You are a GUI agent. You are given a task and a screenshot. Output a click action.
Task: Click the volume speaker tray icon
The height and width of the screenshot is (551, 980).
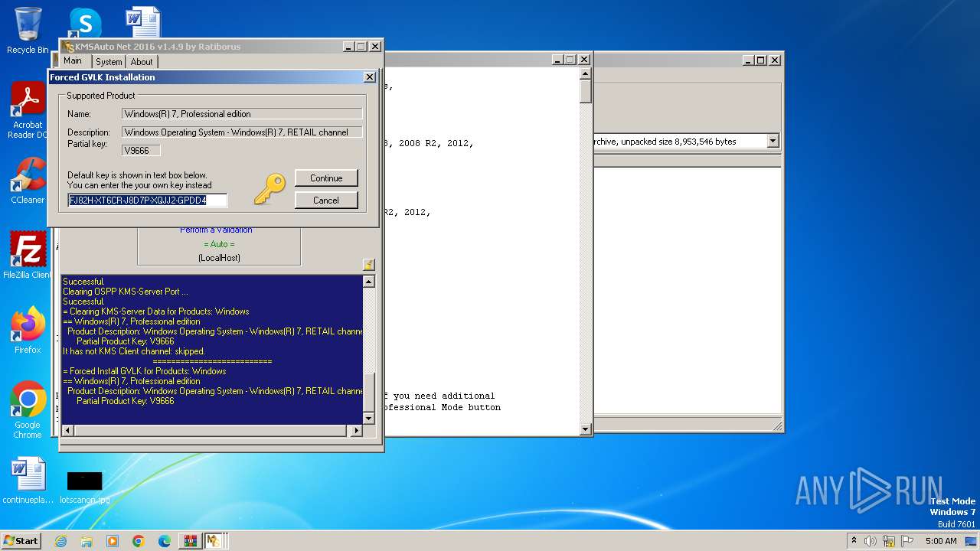871,541
